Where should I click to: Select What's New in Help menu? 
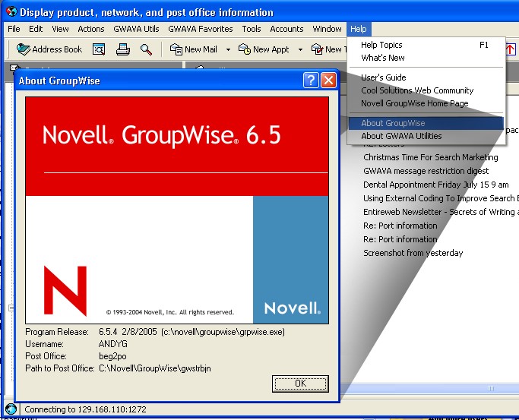[426, 58]
